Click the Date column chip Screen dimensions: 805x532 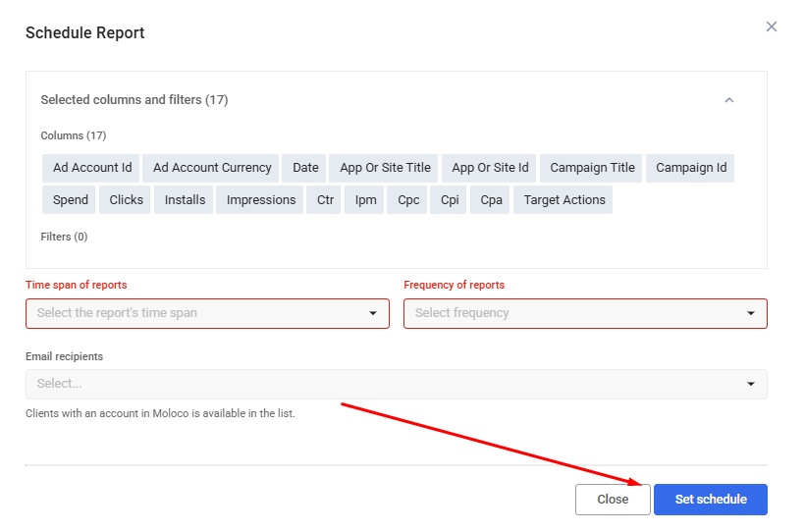point(305,168)
